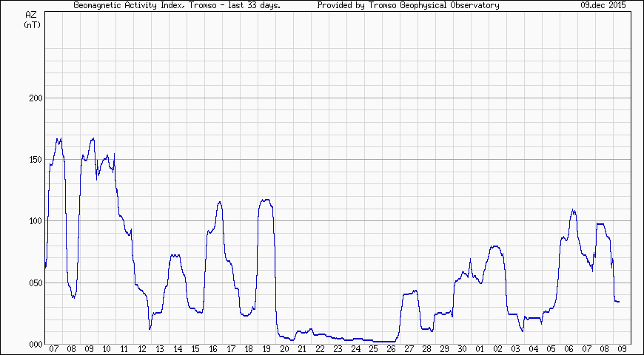Click the "Provided by Tromso Geophysical Observatory" text
This screenshot has width=644, height=355.
[x=408, y=5]
